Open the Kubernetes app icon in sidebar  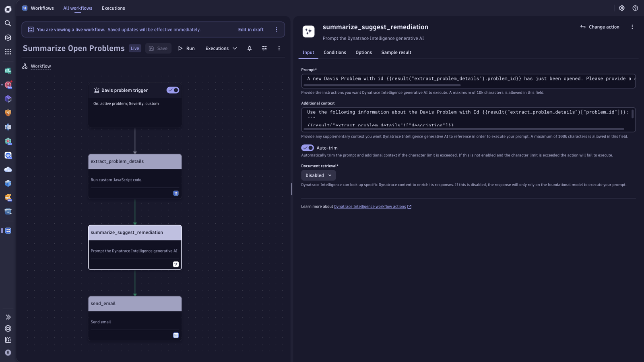tap(8, 155)
